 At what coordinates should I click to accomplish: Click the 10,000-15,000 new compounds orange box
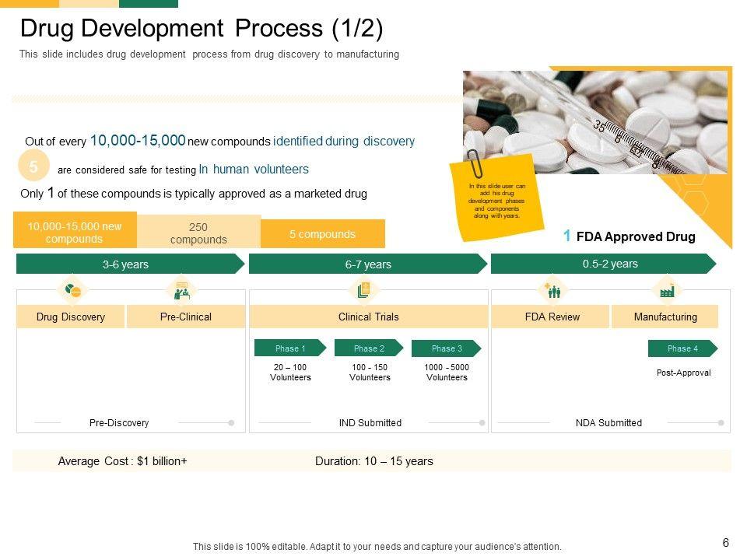(75, 233)
